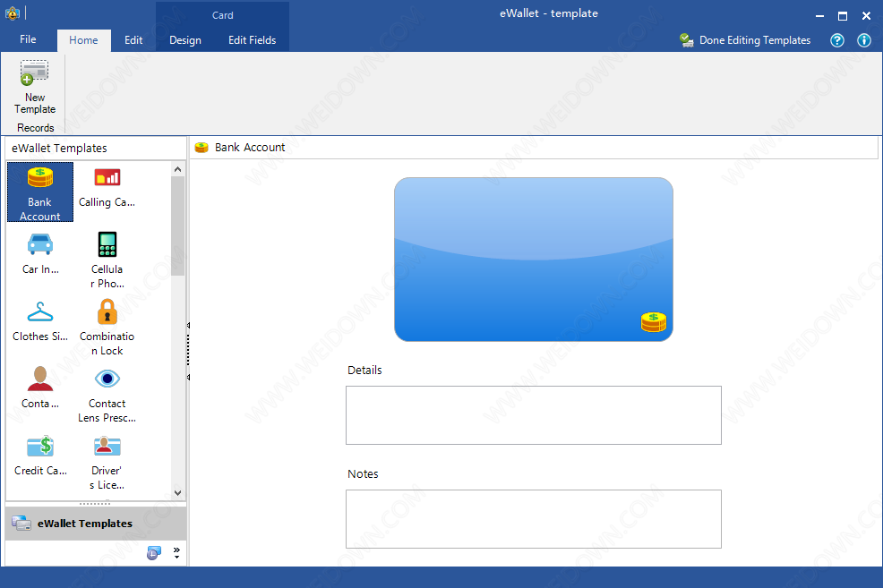Click the "Bank Account" header title text
The height and width of the screenshot is (588, 883).
tap(250, 148)
